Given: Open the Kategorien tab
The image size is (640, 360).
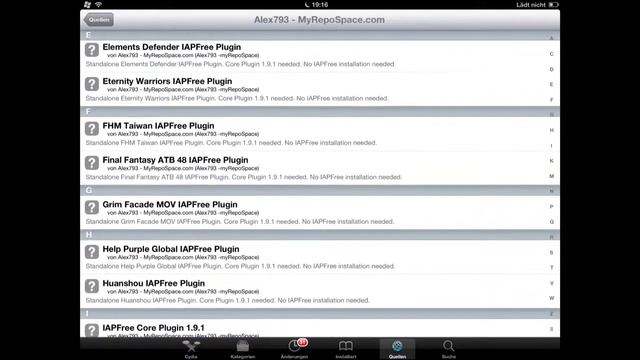Looking at the screenshot, I should tap(242, 349).
